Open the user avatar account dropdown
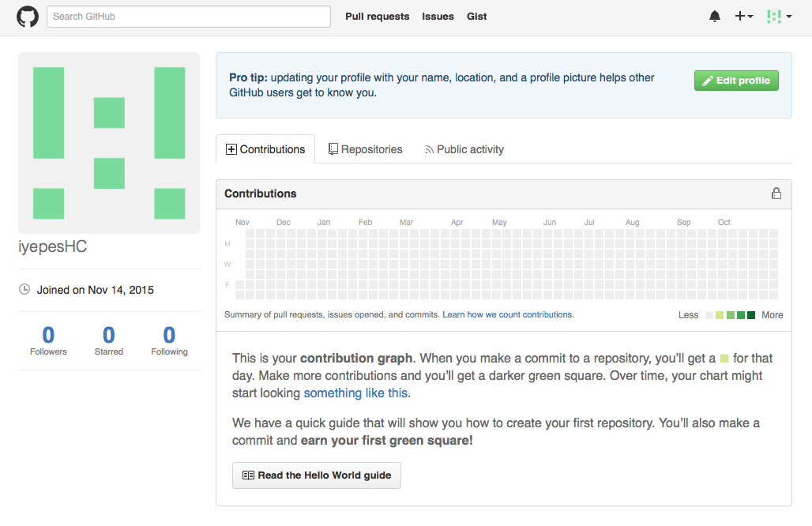Viewport: 812px width, 526px height. pos(779,17)
